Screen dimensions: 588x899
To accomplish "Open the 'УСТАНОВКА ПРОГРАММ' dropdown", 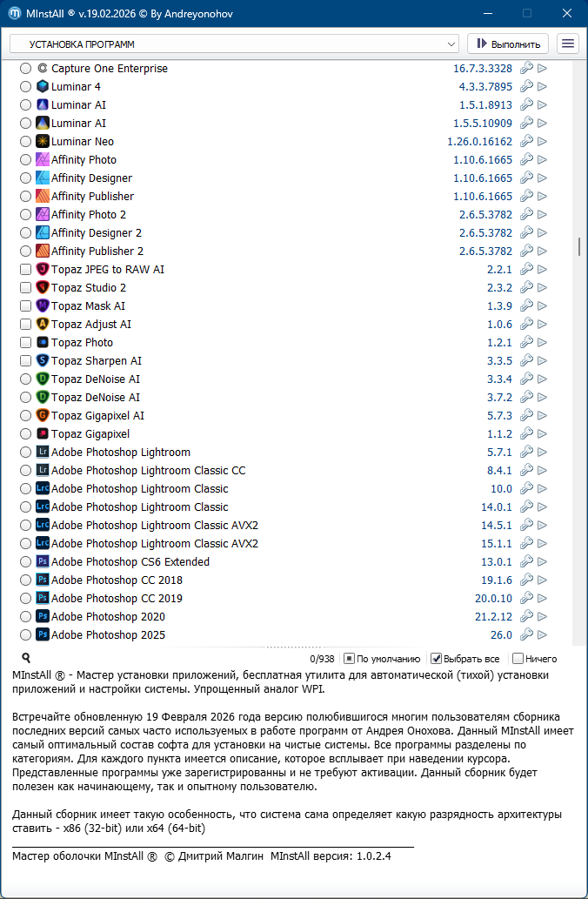I will coord(234,44).
